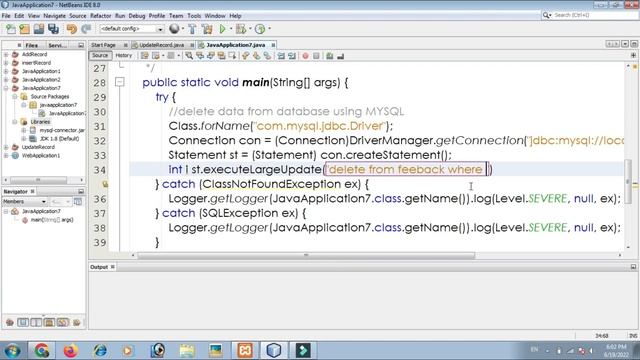Expand the AddRecord project node
This screenshot has width=640, height=360.
pos(6,54)
